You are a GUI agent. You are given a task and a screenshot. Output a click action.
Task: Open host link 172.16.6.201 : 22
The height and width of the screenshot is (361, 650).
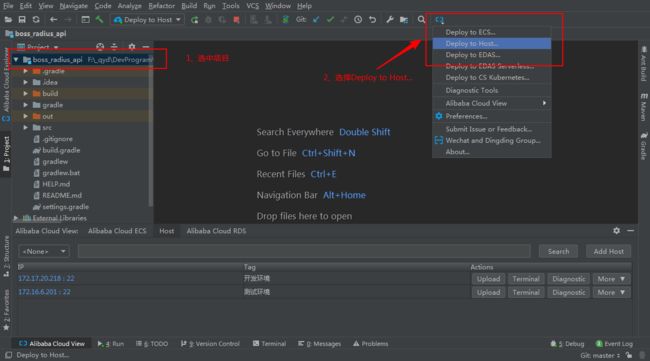[44, 292]
